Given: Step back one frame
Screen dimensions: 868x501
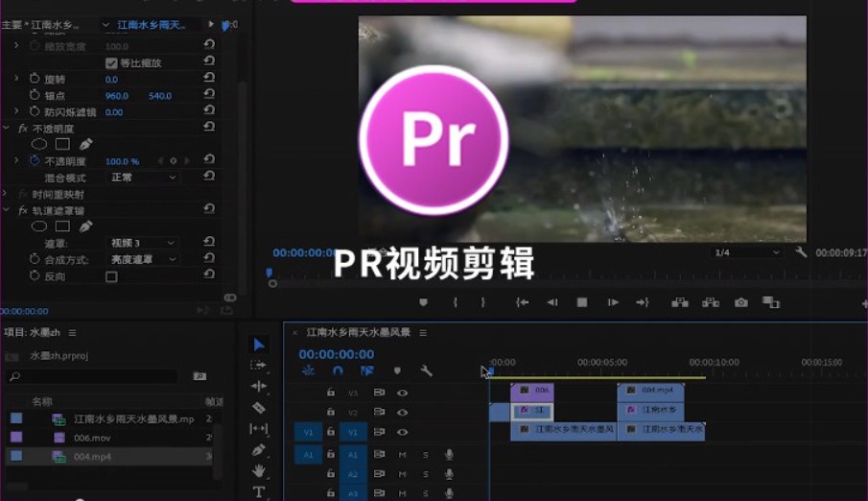Looking at the screenshot, I should coord(551,302).
